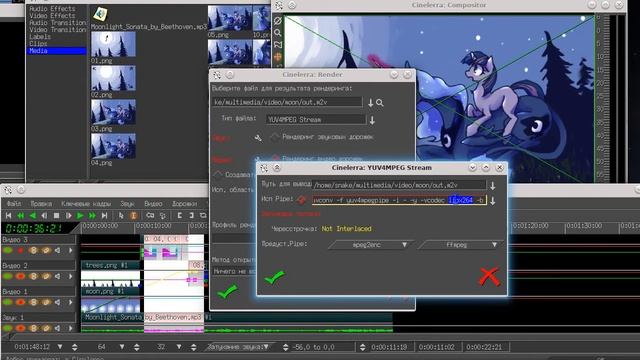This screenshot has height=360, width=640.
Task: Select the protect video tool in the Compositor
Action: (x=278, y=20)
